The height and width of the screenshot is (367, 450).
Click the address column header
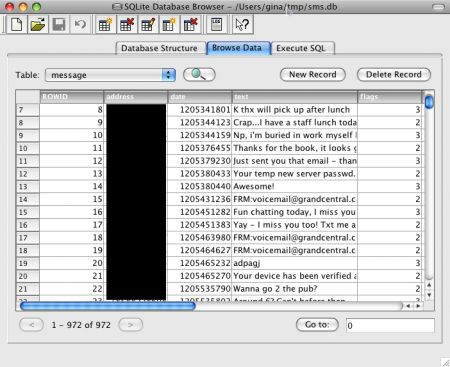(x=136, y=97)
